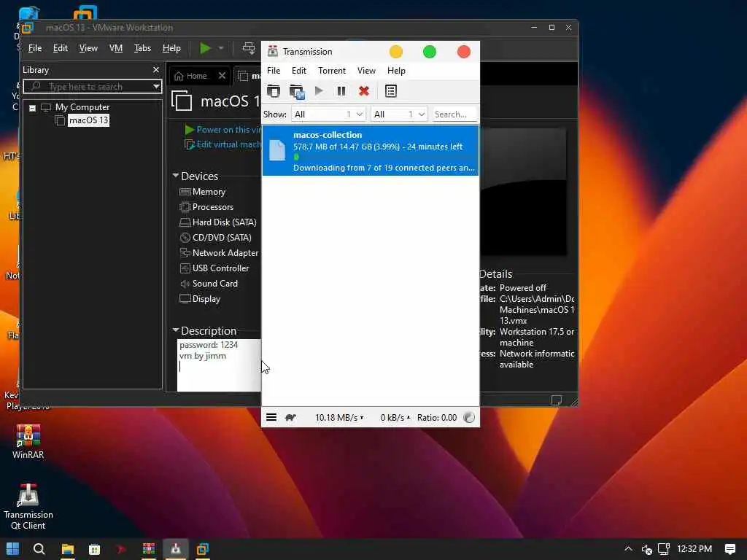This screenshot has height=560, width=747.
Task: Open Windows Start menu
Action: pos(13,549)
